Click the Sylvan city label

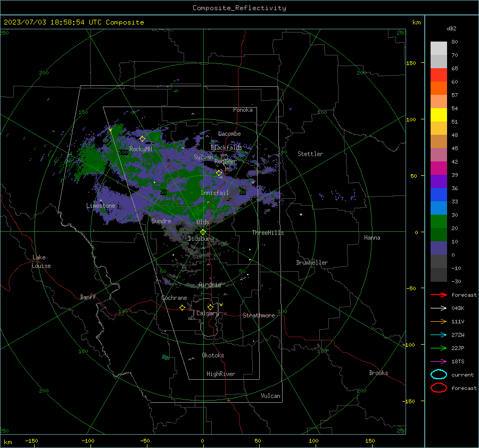203,157
